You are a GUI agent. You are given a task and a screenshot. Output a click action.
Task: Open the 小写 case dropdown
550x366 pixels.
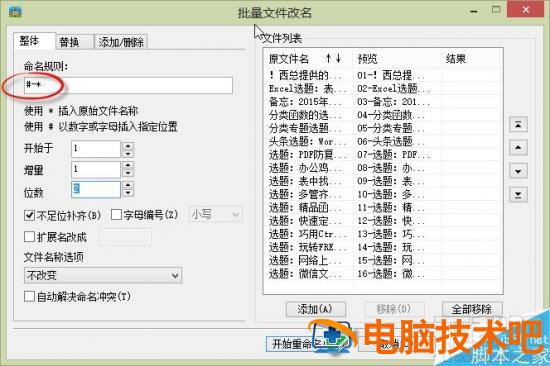pos(215,214)
